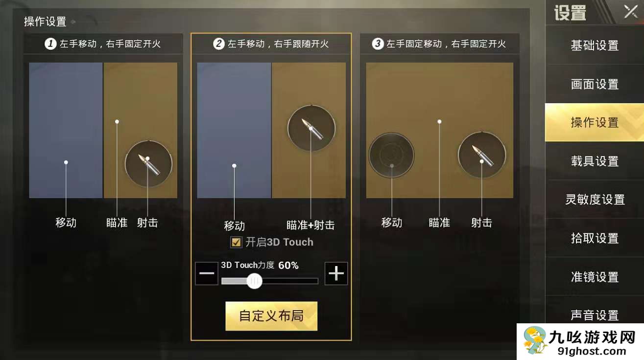Select control layout 1 左手移动，右手固定开火

pos(103,44)
